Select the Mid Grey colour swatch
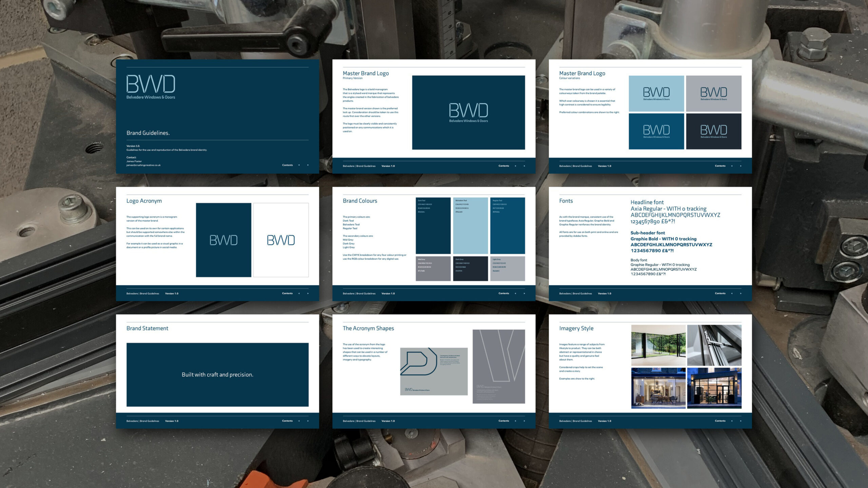The image size is (868, 488). pyautogui.click(x=433, y=269)
